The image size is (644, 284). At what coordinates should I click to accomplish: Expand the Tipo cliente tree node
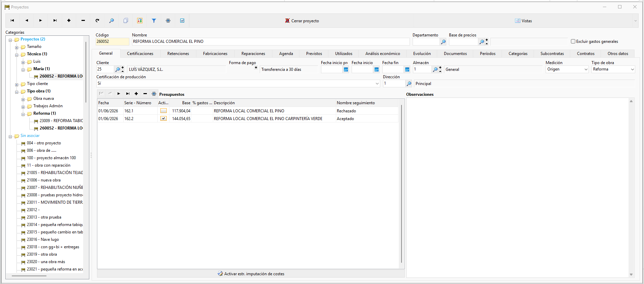click(17, 84)
